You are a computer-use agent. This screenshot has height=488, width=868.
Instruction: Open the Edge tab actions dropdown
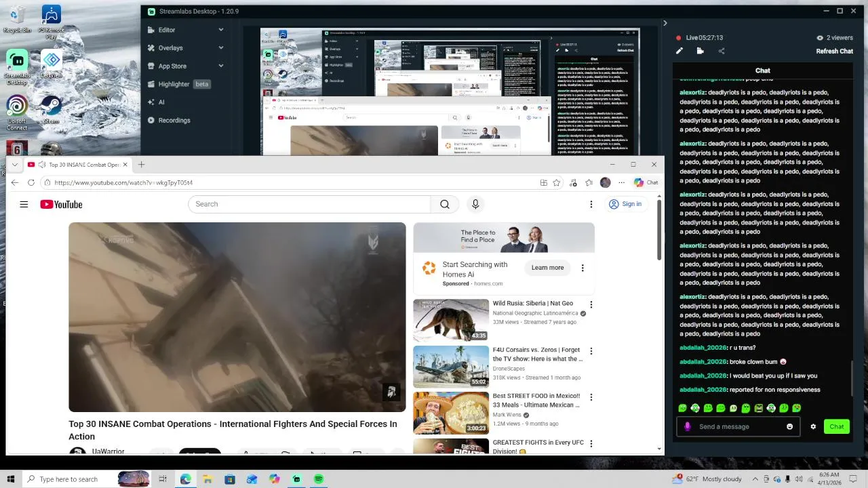click(x=15, y=165)
